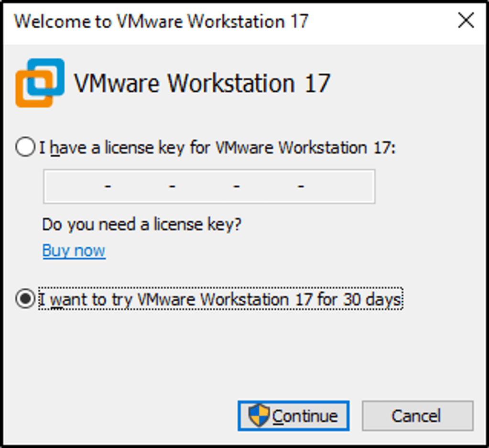
Task: Select the "I have a license key" radio button
Action: pyautogui.click(x=25, y=148)
